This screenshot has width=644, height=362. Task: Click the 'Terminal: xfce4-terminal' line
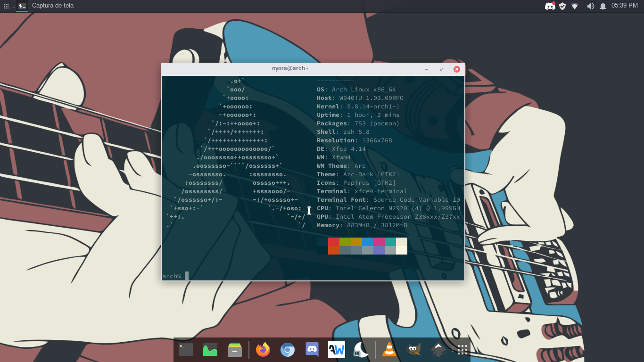coord(362,191)
